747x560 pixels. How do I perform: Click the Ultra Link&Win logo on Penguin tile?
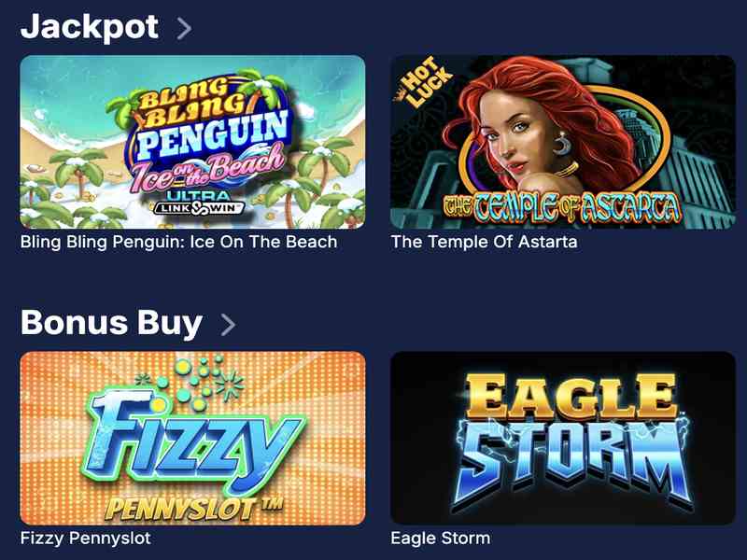pos(199,203)
